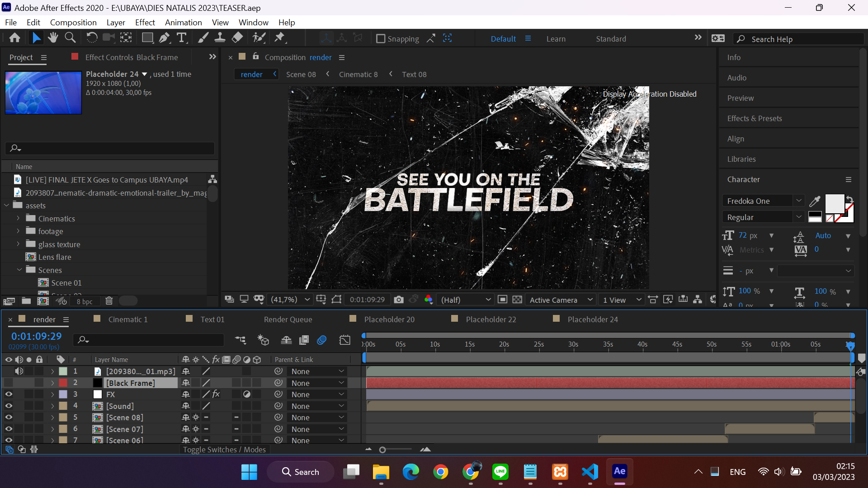868x488 pixels.
Task: Click the timeline zoom slider handle
Action: (382, 450)
